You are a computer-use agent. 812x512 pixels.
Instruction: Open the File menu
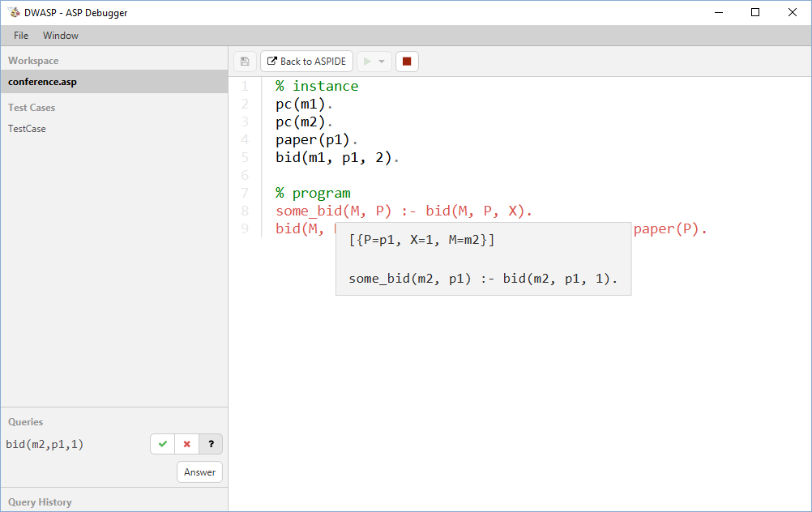(21, 36)
